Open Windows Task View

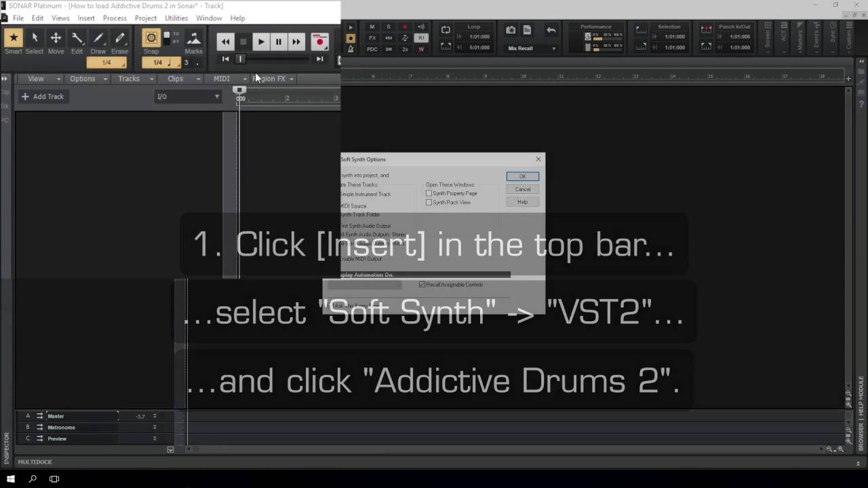(x=54, y=479)
